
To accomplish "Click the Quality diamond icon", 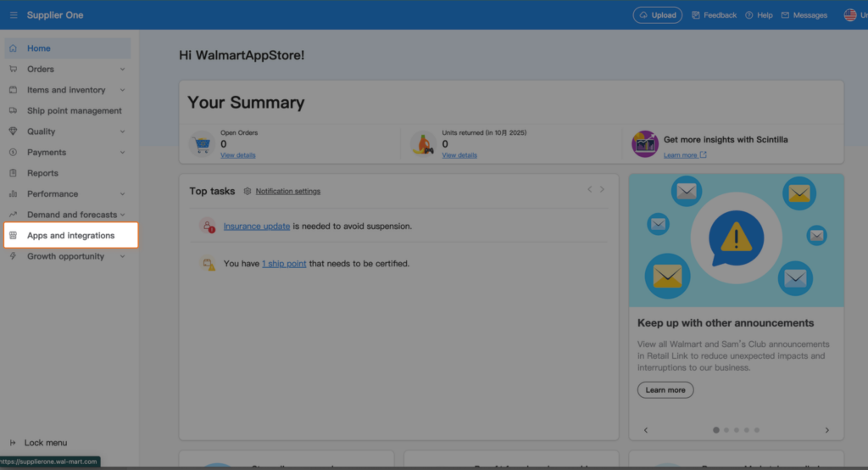I will (x=14, y=131).
